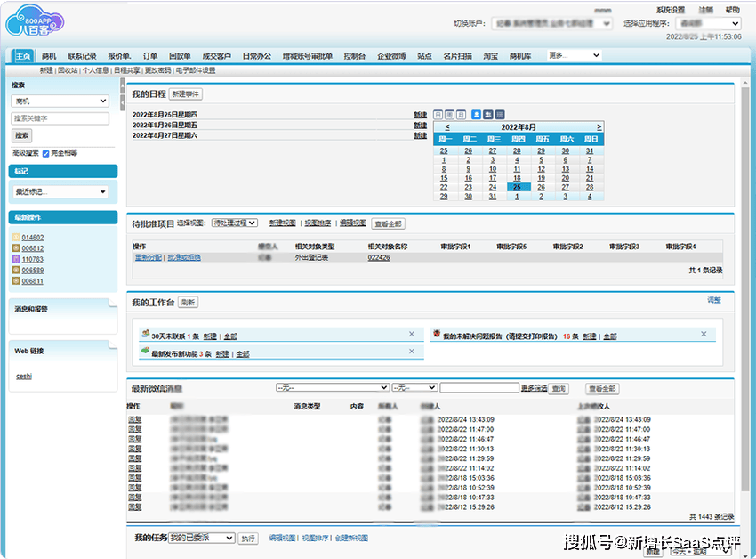Switch calendar to day view icon (日)
Viewport: 756px width, 559px height.
(x=438, y=115)
